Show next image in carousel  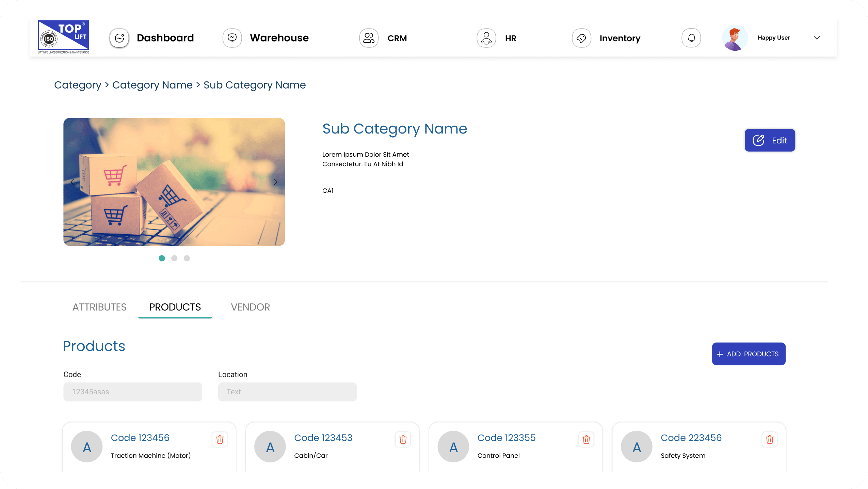click(x=275, y=182)
